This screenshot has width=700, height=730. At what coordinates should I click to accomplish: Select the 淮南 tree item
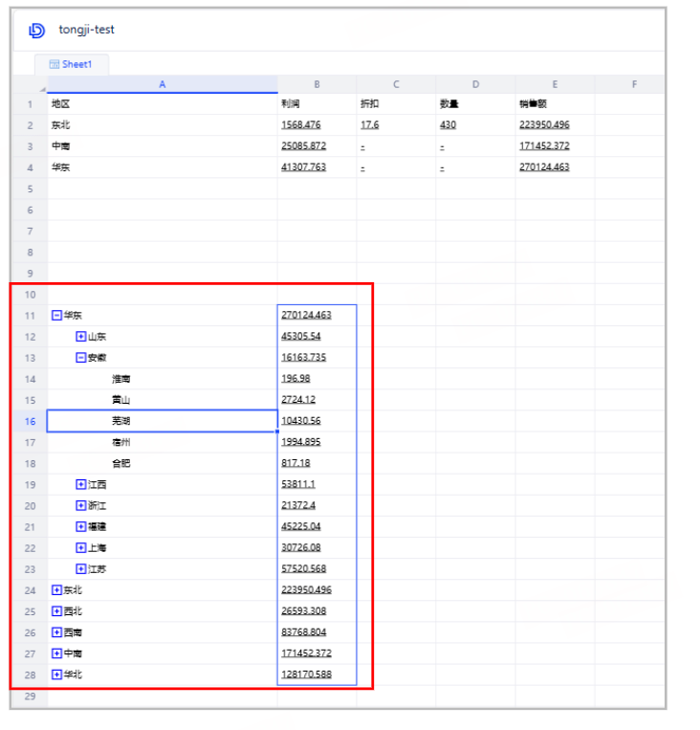121,378
